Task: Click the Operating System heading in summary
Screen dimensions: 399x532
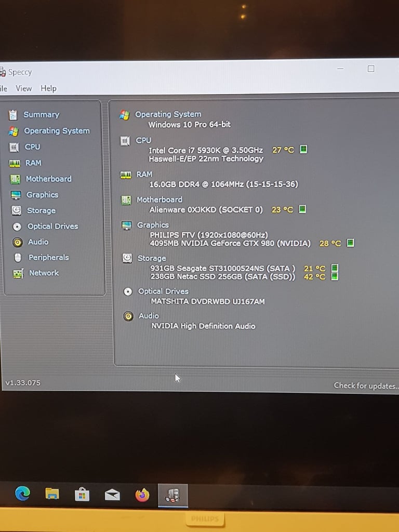Action: [168, 114]
